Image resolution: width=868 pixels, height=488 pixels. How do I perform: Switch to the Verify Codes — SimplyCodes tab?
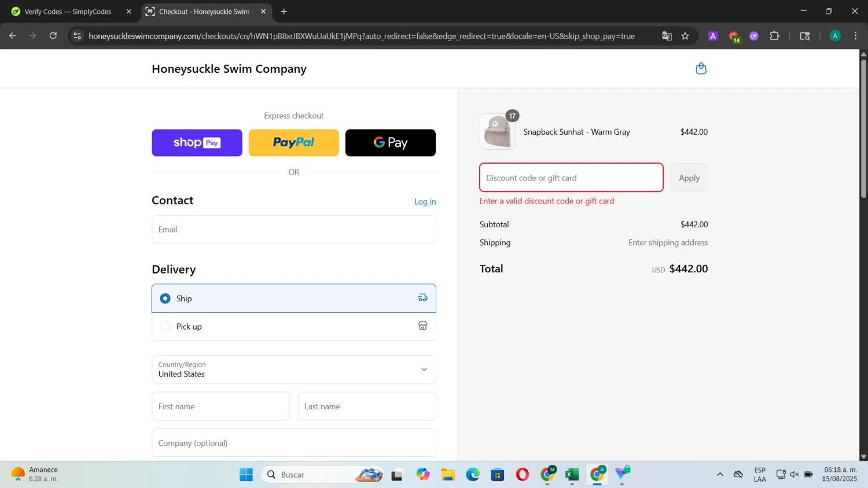tap(68, 12)
